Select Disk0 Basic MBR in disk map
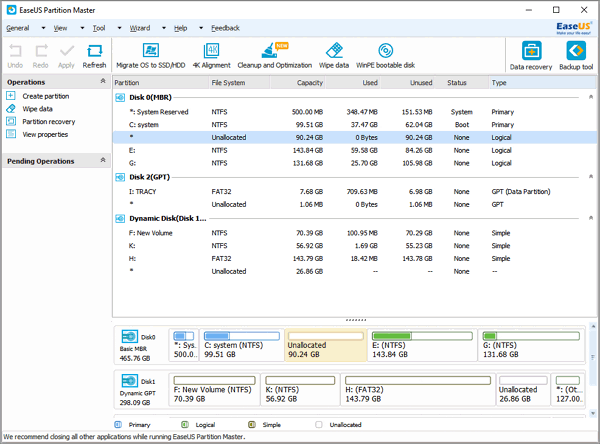Viewport: 600px width, 444px height. coord(140,346)
